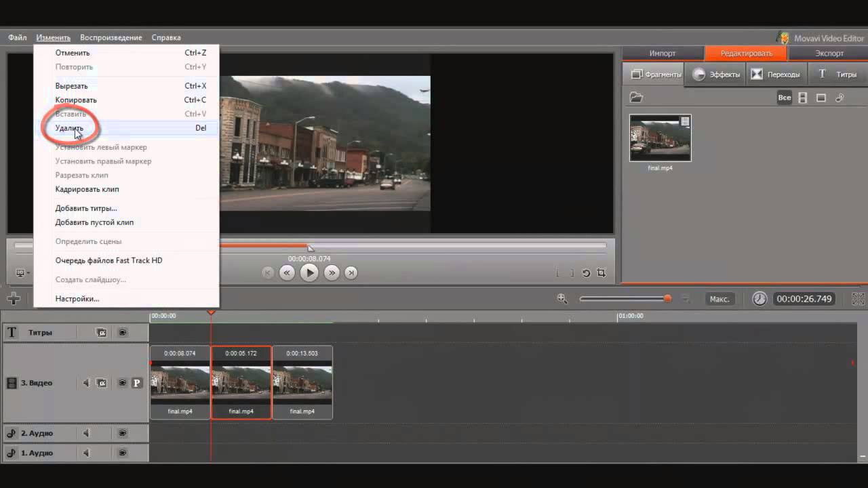Filter media by audio using the note icon
The width and height of the screenshot is (868, 488).
coord(840,98)
